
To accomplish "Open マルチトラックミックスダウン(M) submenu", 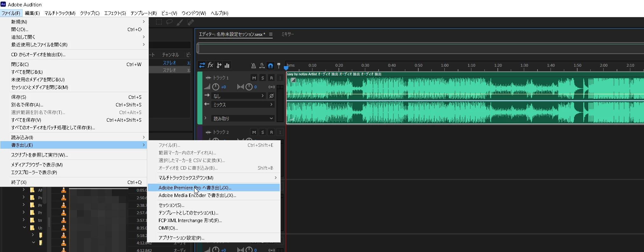I will coord(214,178).
